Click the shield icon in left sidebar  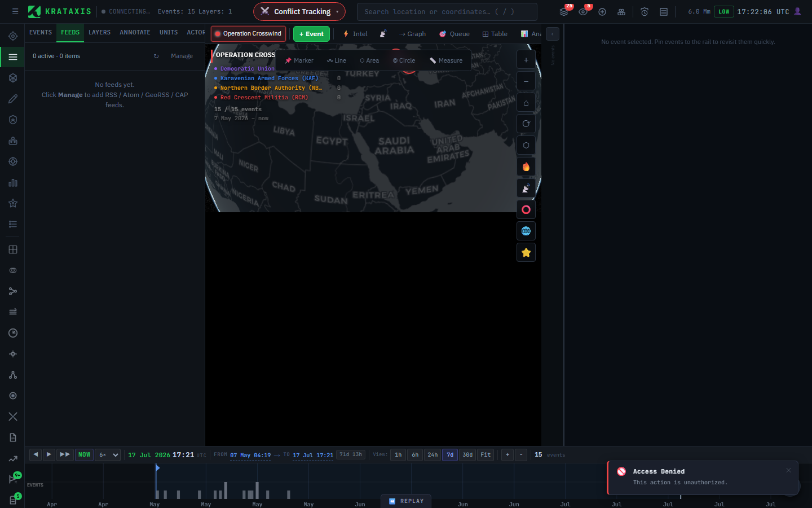pos(13,120)
